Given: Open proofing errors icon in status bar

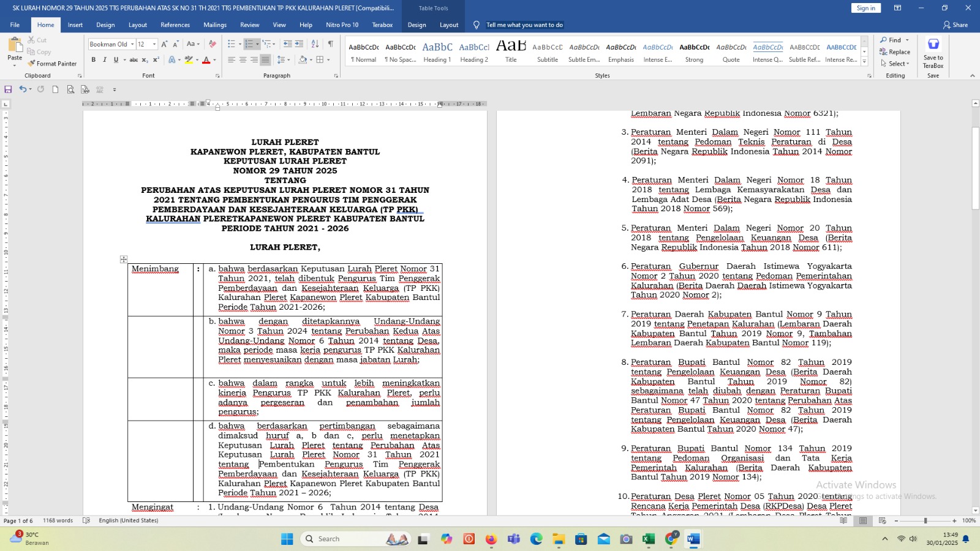Looking at the screenshot, I should pyautogui.click(x=86, y=521).
